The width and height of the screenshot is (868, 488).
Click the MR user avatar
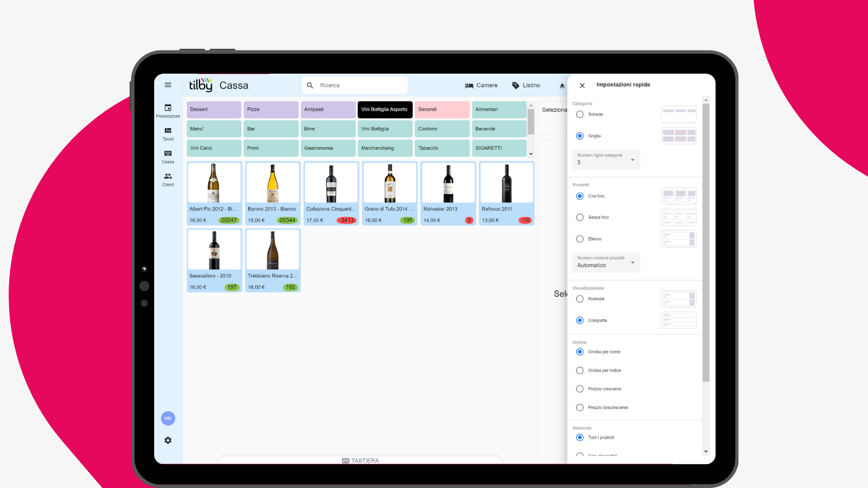[168, 418]
